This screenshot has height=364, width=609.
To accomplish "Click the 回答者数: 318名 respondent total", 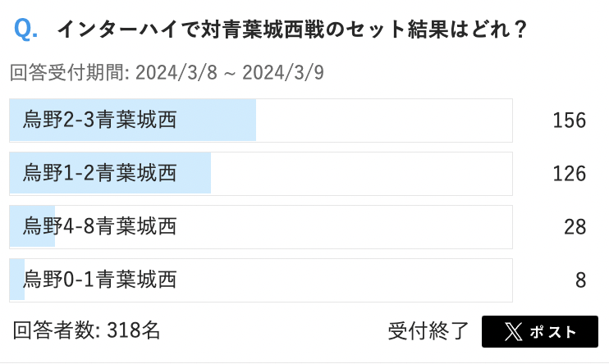I will (x=87, y=331).
